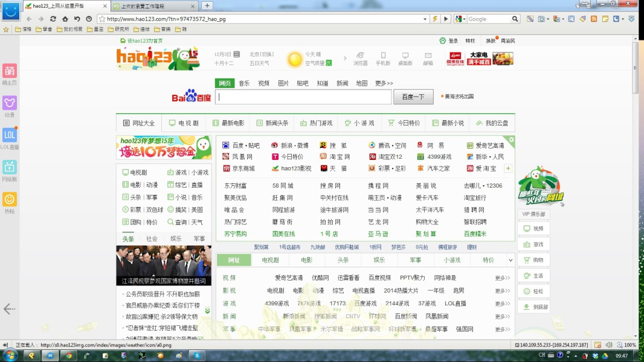Click the night mode moon icon

pyautogui.click(x=616, y=19)
